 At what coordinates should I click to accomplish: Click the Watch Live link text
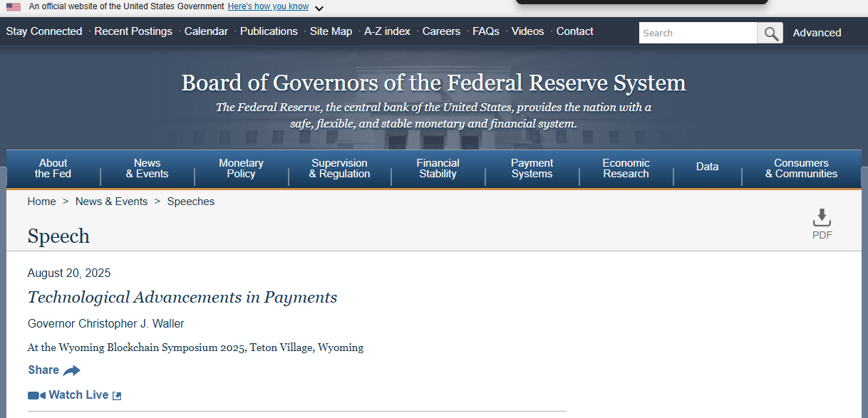(x=78, y=395)
